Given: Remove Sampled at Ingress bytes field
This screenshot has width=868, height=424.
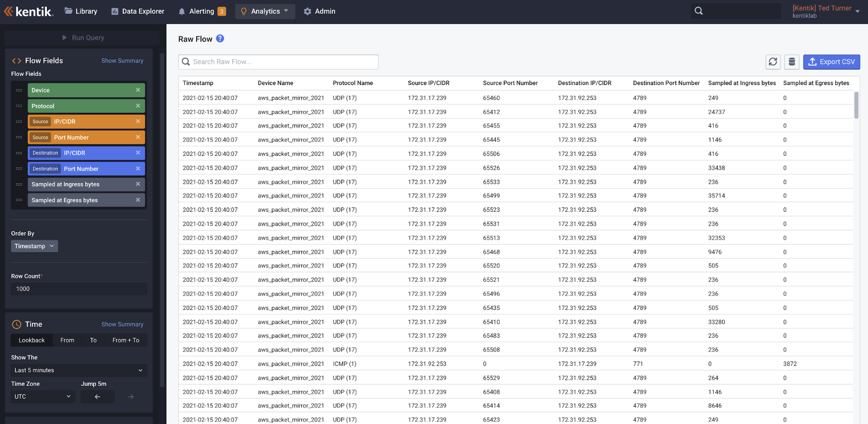Looking at the screenshot, I should click(138, 184).
